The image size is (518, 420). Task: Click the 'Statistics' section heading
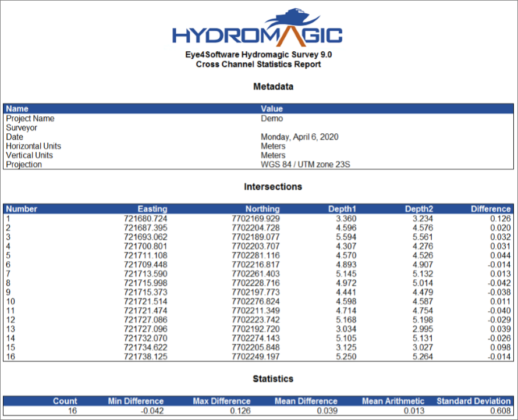coord(273,379)
